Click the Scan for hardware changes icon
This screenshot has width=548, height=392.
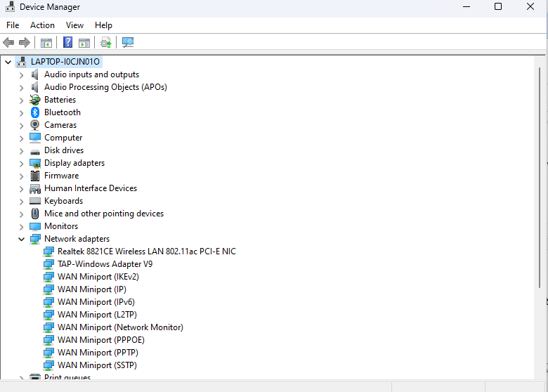tap(128, 42)
